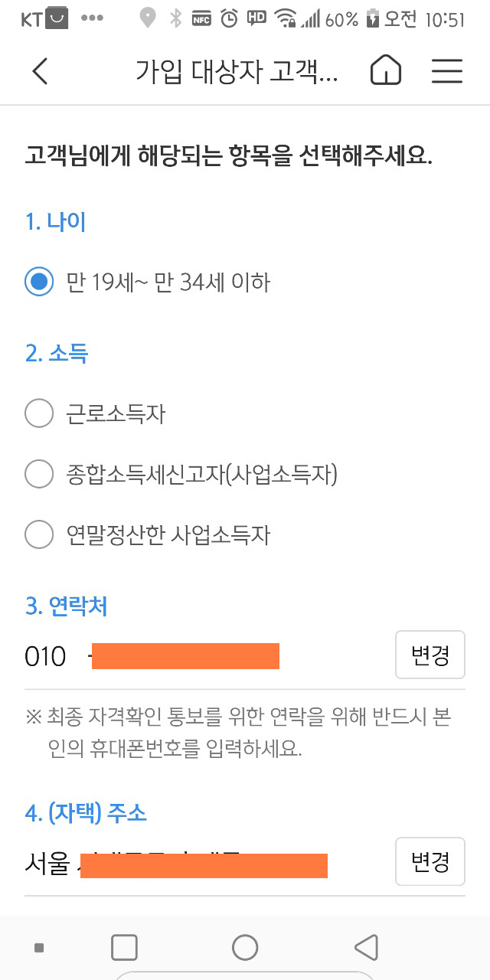Tap the location icon in the status bar

(148, 18)
